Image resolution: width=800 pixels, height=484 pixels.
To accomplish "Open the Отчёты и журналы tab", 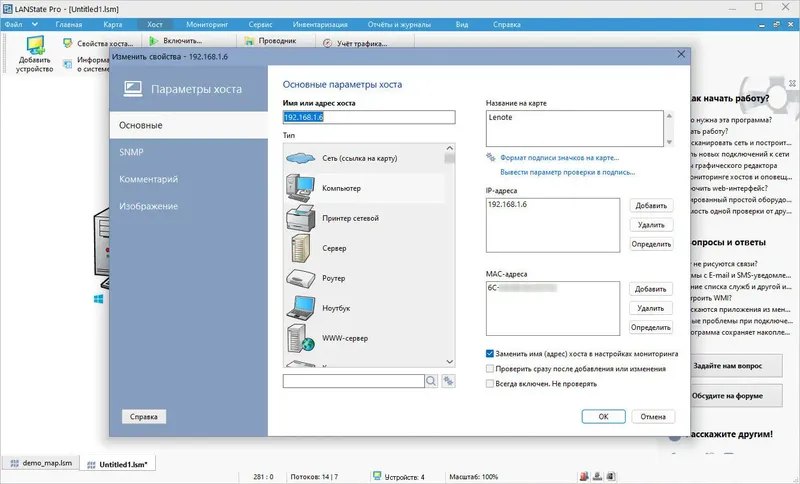I will tap(399, 24).
